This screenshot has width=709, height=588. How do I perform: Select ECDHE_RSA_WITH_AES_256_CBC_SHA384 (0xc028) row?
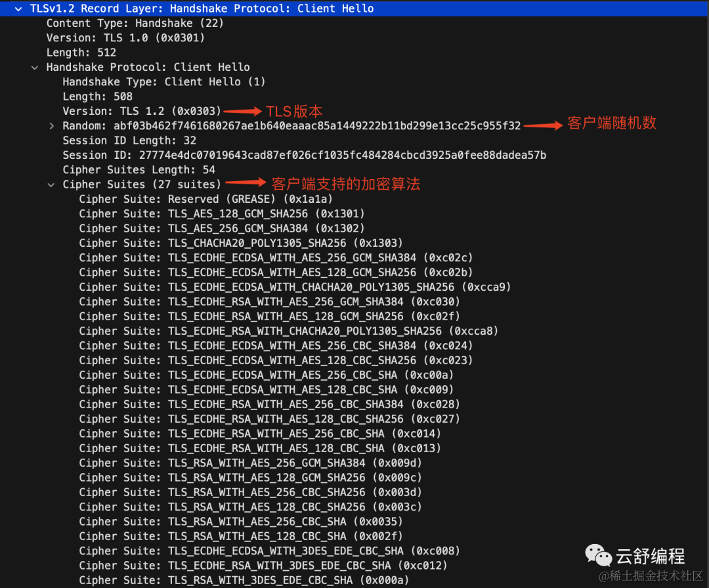click(x=270, y=404)
